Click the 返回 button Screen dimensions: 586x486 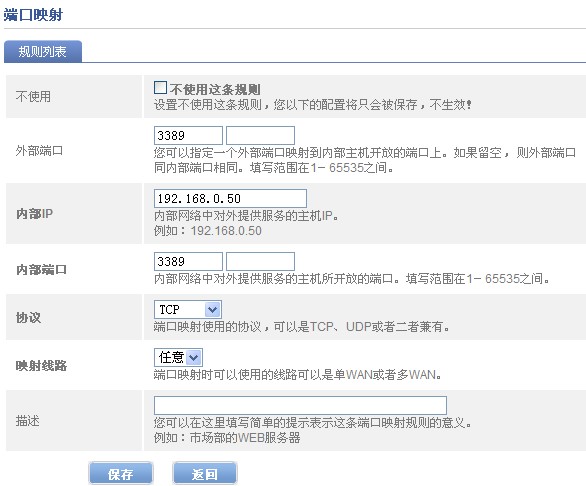point(204,474)
